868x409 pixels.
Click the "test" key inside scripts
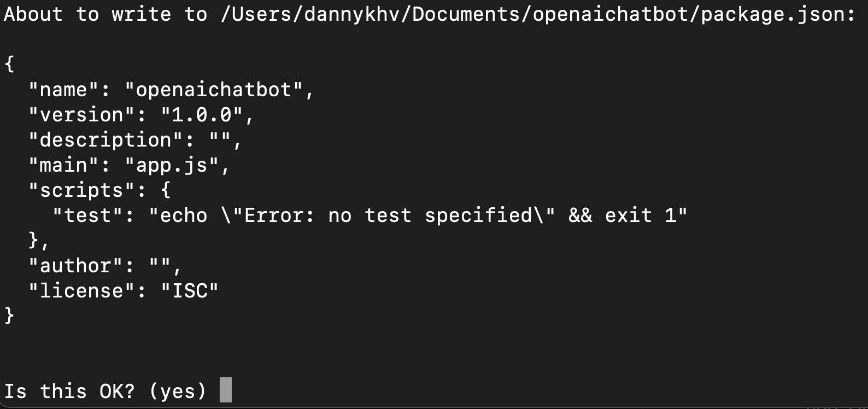tap(87, 215)
